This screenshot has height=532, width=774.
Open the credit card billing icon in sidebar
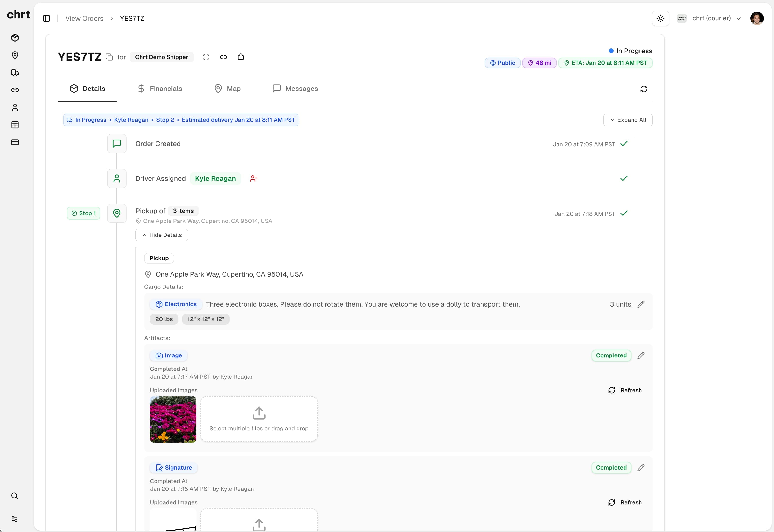(15, 142)
